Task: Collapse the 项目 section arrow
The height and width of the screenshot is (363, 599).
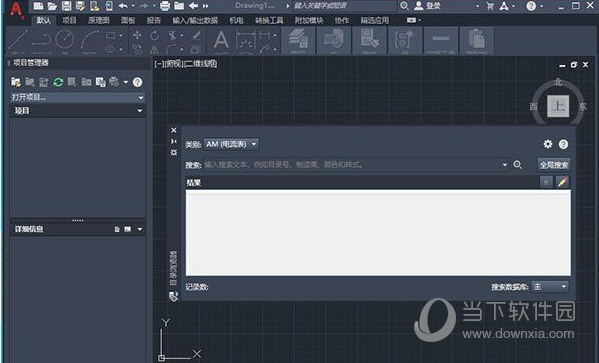Action: (140, 111)
